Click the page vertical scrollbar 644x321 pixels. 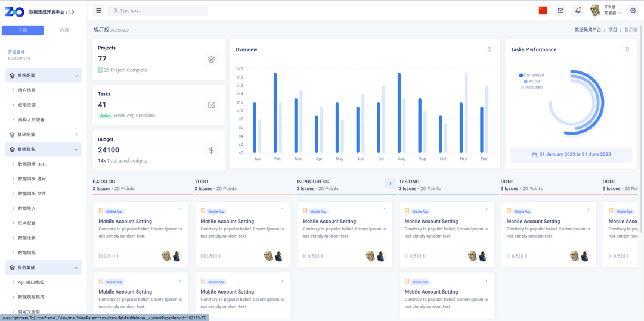(x=642, y=129)
